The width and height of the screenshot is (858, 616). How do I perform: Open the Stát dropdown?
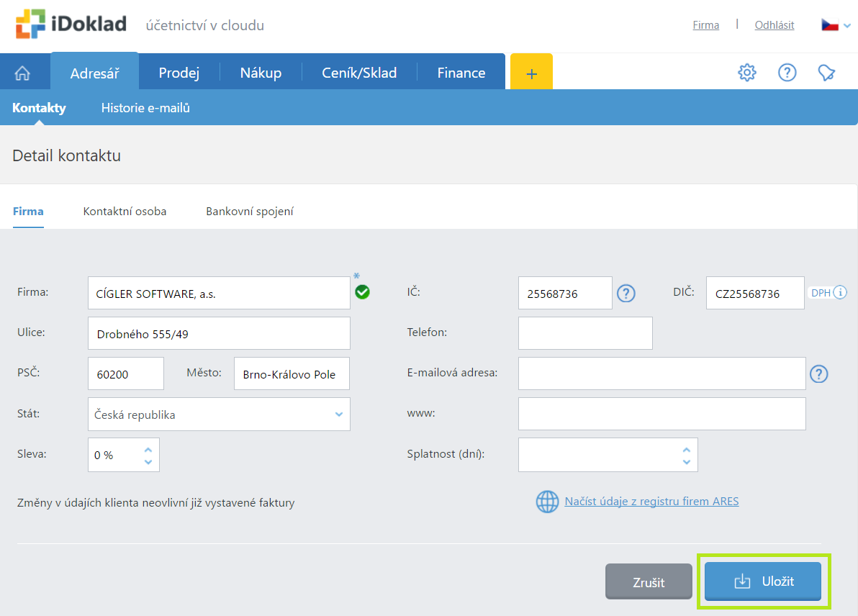219,414
